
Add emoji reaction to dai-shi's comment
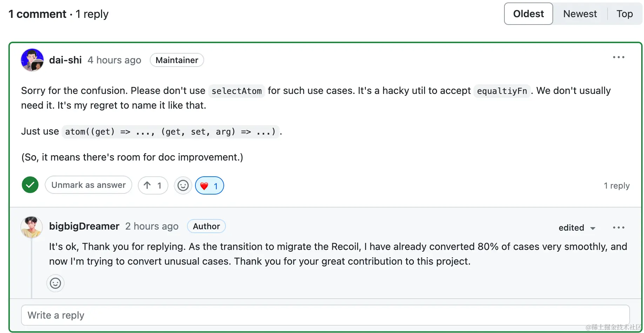(183, 185)
